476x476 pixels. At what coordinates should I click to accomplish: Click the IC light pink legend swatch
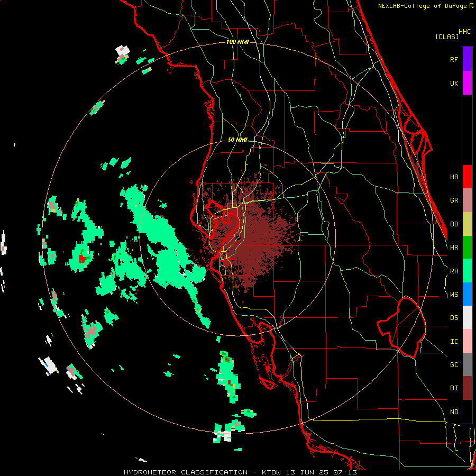click(467, 341)
